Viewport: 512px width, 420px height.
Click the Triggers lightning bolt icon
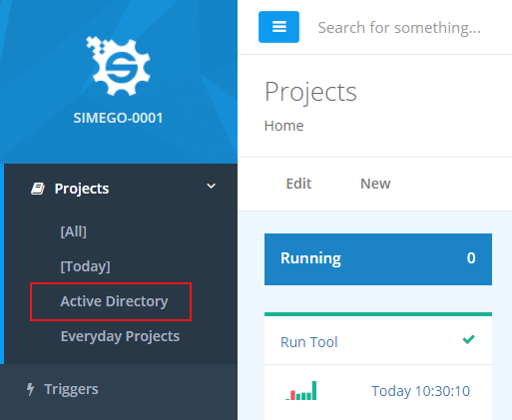coord(30,389)
